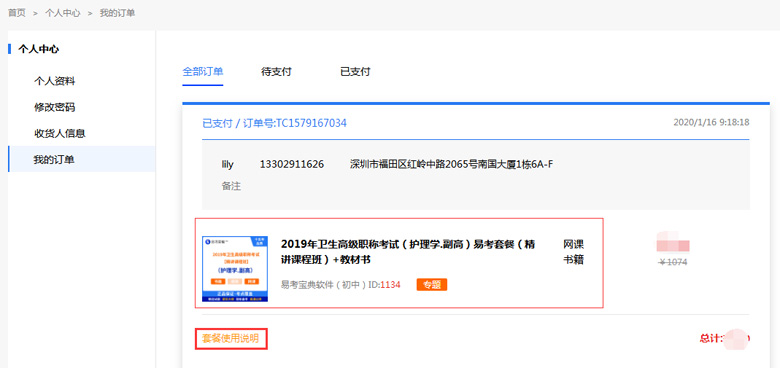Click the struck-through price ¥1074
The height and width of the screenshot is (368, 780).
[x=673, y=262]
